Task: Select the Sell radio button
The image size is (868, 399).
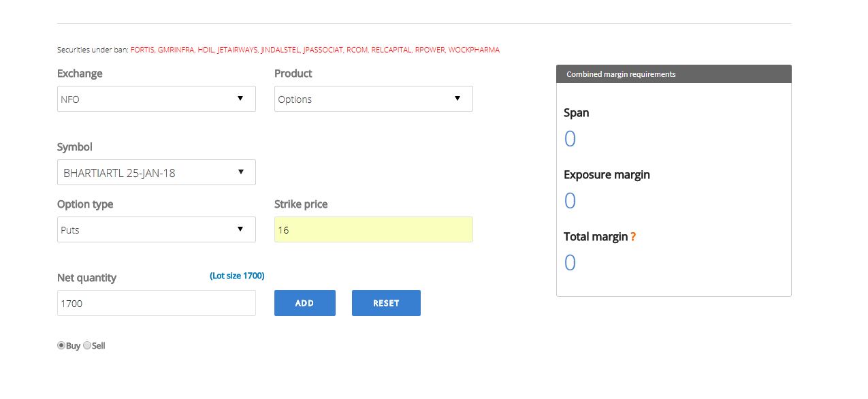Action: point(87,346)
